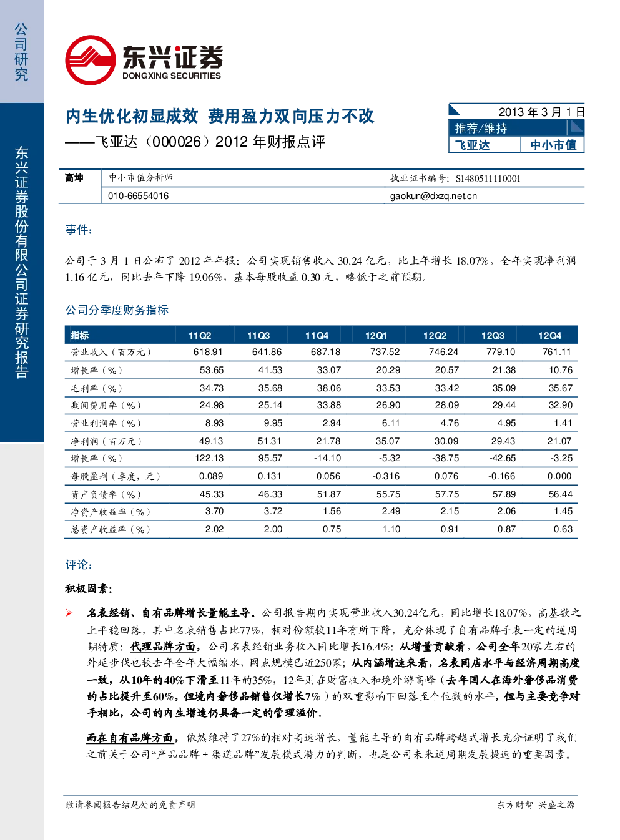The height and width of the screenshot is (840, 620).
Task: Click the 评论： section heading
Action: 79,565
